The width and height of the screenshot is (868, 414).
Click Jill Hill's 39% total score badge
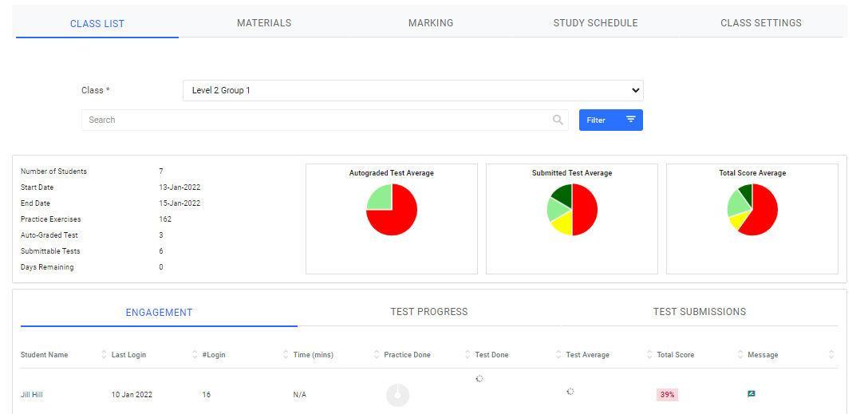pyautogui.click(x=667, y=395)
